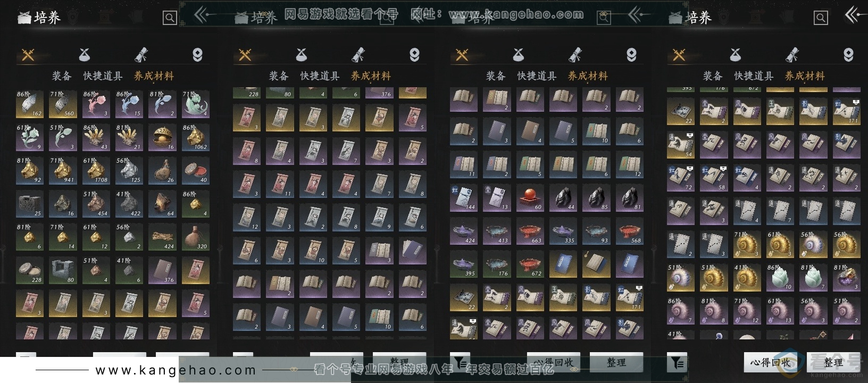Select 81阶 jade bud with count 7
This screenshot has height=383, width=868.
pos(813,278)
